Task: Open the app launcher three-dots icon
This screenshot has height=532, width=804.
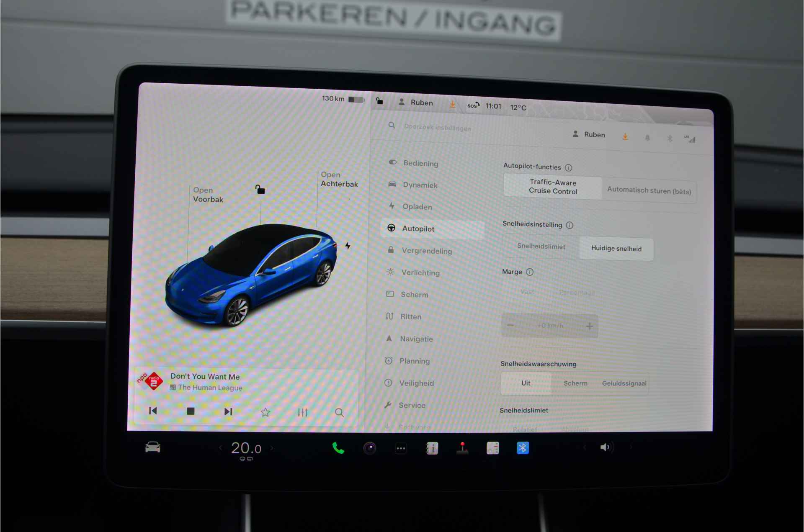Action: 401,449
